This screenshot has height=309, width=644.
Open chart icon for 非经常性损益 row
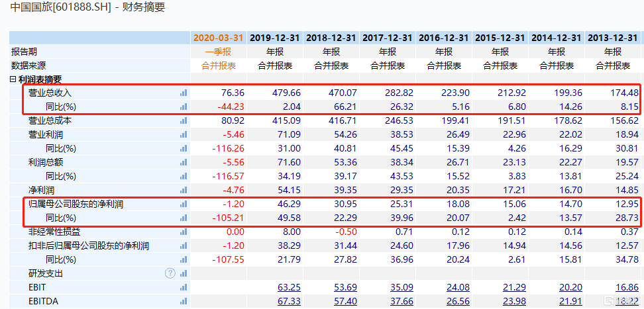click(183, 232)
